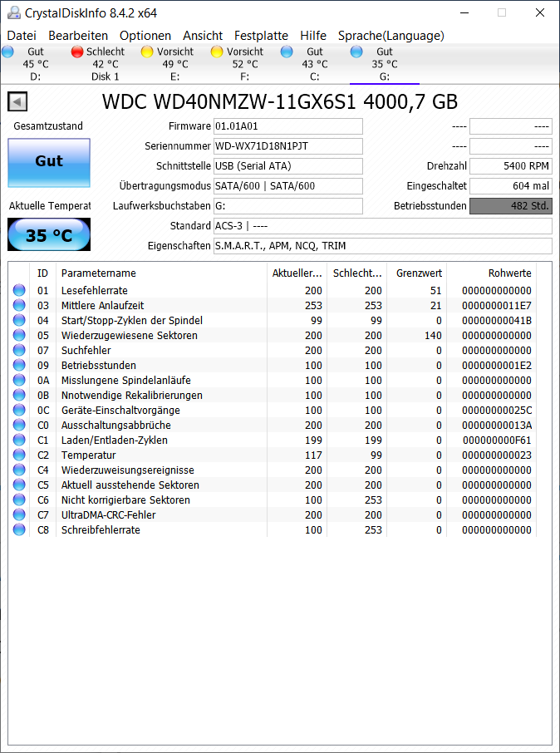Select the UltraDMA-CRC-Fehler parameter name
The height and width of the screenshot is (753, 560).
tap(108, 514)
